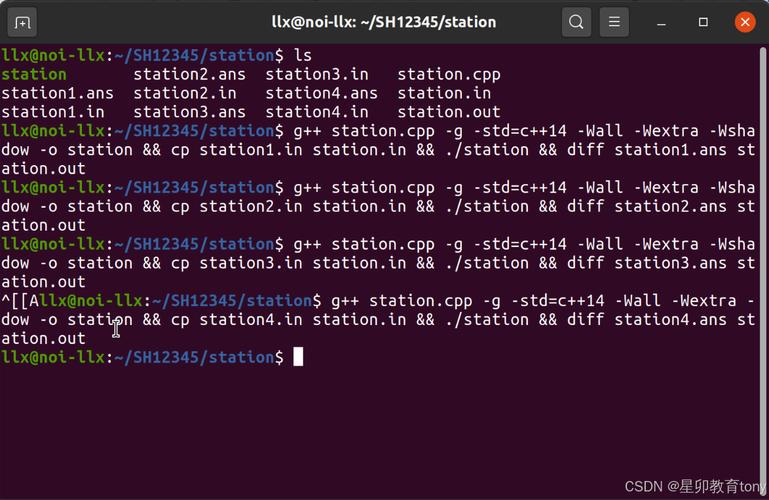Click 'diff station4.ans' in command text
The image size is (769, 500).
click(647, 320)
